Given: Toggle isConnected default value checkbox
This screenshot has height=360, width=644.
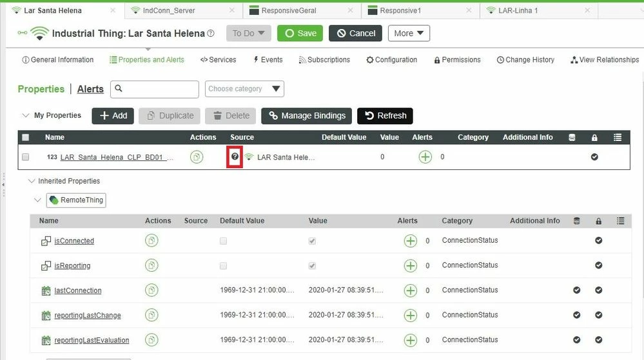Looking at the screenshot, I should point(223,241).
